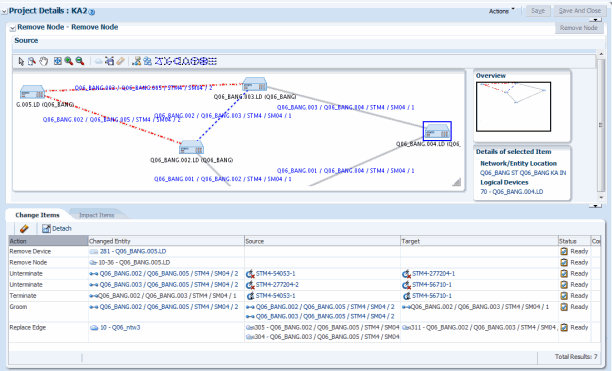The image size is (612, 371).
Task: Click edge label Q06_BANG.003 / Q06_BANG.004 / STM4 / SM04 / 1
Action: point(346,107)
